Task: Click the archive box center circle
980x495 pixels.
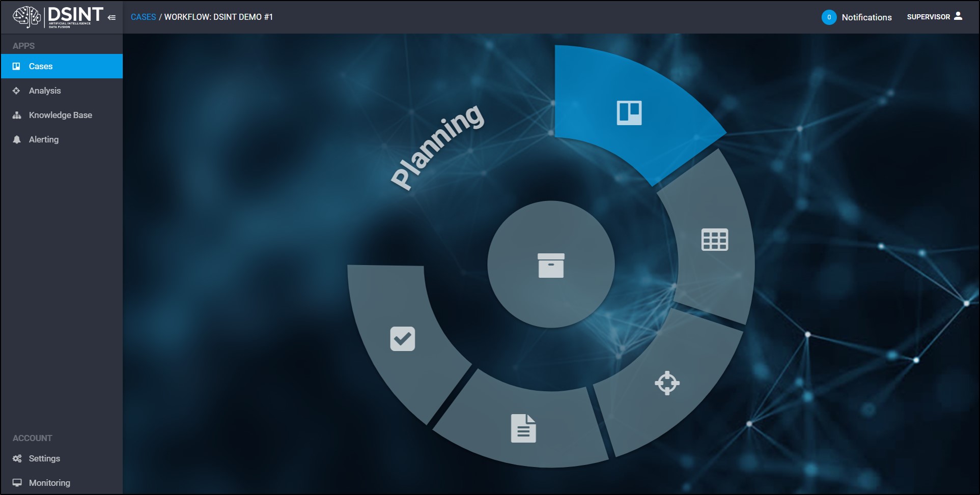Action: tap(551, 265)
